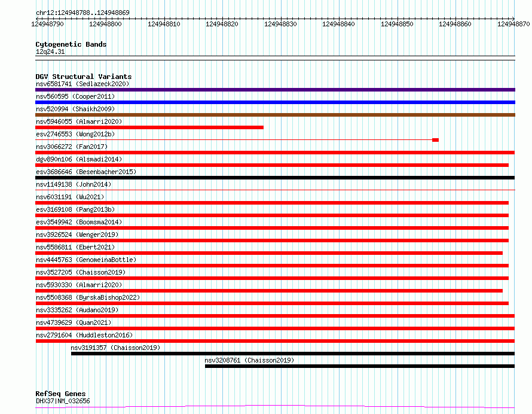Open nsv3527205 (Chaisson2019) label

81,272
